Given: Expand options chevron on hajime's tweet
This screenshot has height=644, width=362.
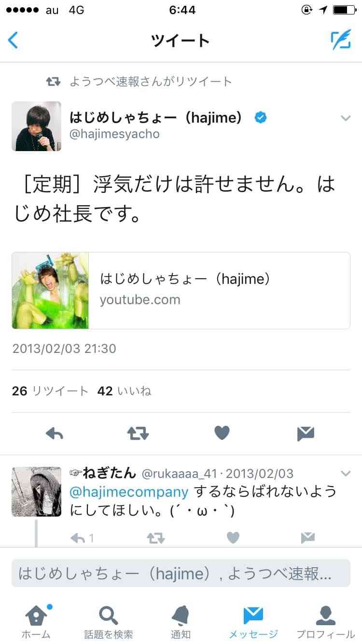Looking at the screenshot, I should (346, 118).
